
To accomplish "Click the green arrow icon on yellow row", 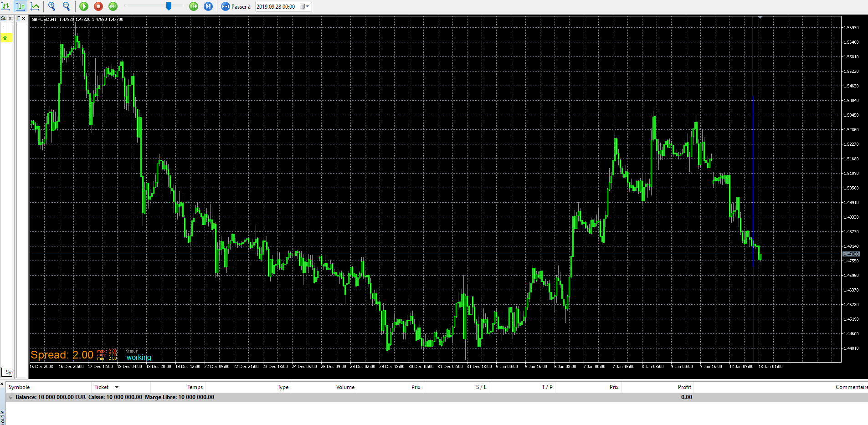I will [5, 38].
